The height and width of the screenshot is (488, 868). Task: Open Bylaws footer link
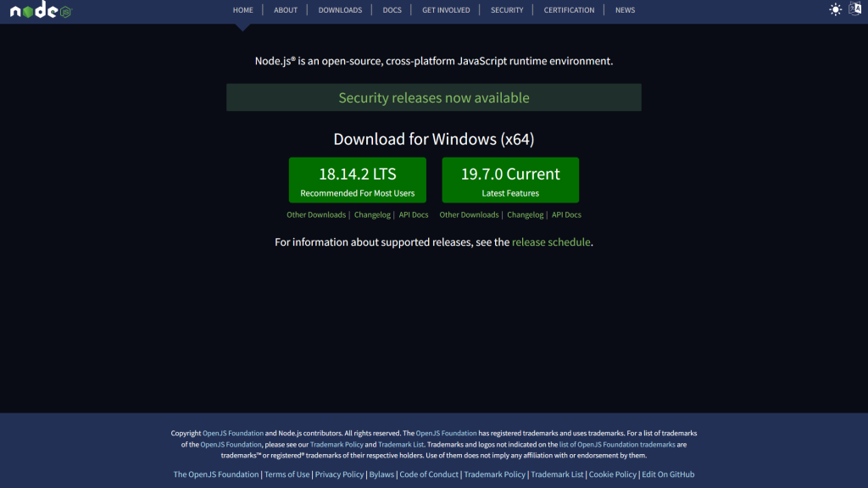(x=381, y=474)
